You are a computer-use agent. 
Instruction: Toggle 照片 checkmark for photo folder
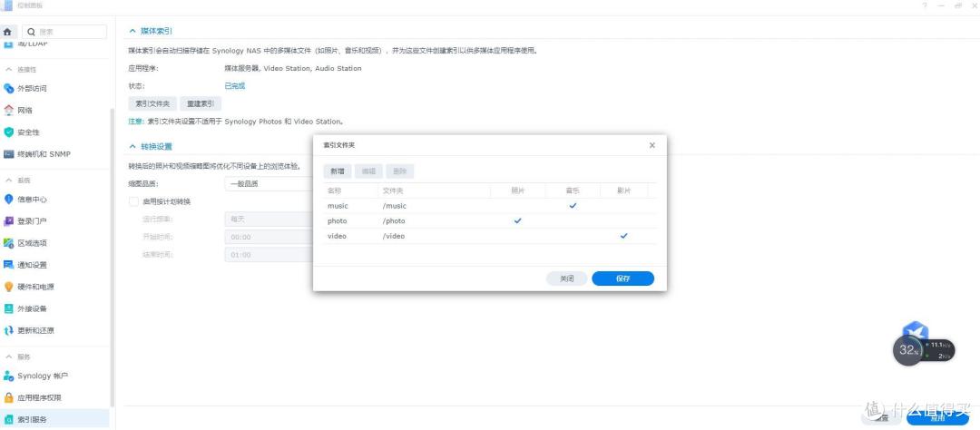pyautogui.click(x=517, y=220)
